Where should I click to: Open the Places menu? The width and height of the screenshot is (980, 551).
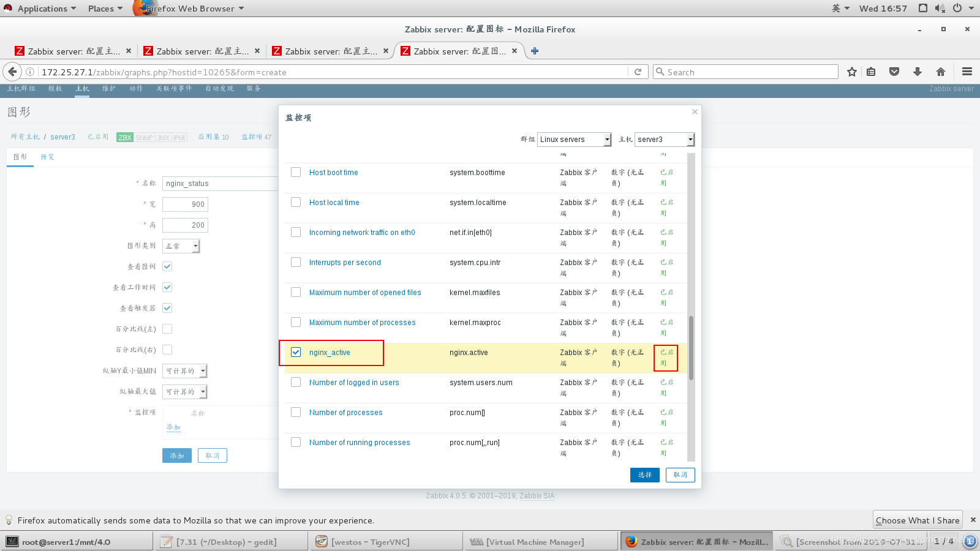[x=105, y=9]
